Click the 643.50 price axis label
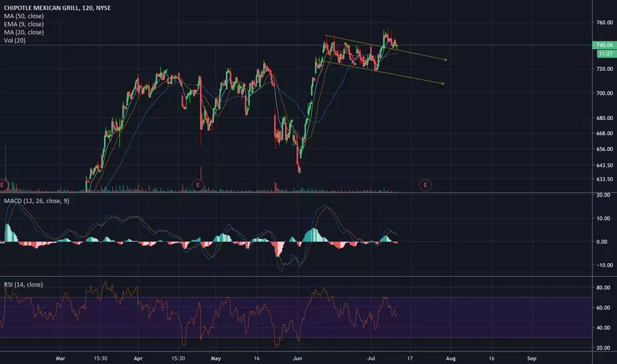 (x=604, y=165)
